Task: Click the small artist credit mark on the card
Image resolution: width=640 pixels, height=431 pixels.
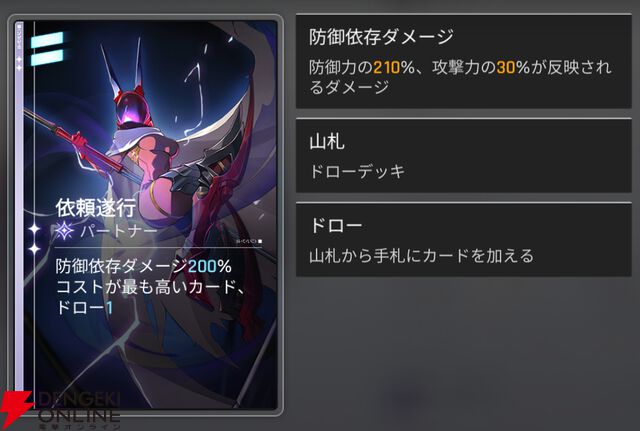Action: click(x=249, y=241)
